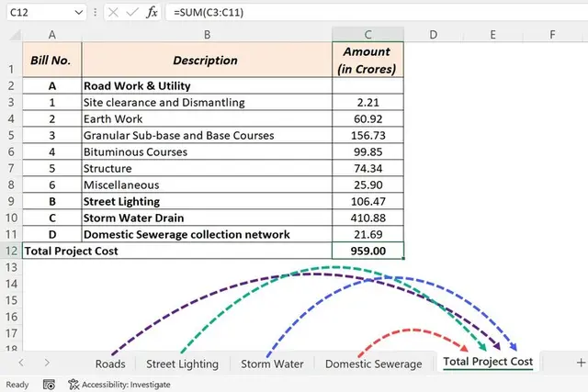Select Domestic Sewerage collection network cell

coord(207,234)
